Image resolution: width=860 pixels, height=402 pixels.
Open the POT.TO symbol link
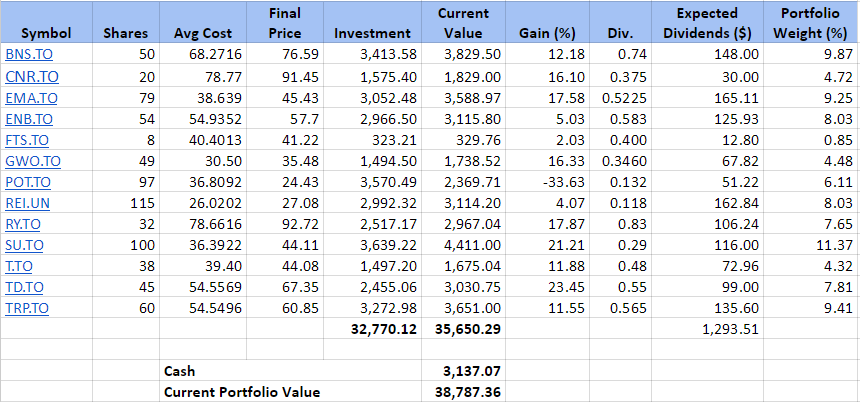pos(29,183)
